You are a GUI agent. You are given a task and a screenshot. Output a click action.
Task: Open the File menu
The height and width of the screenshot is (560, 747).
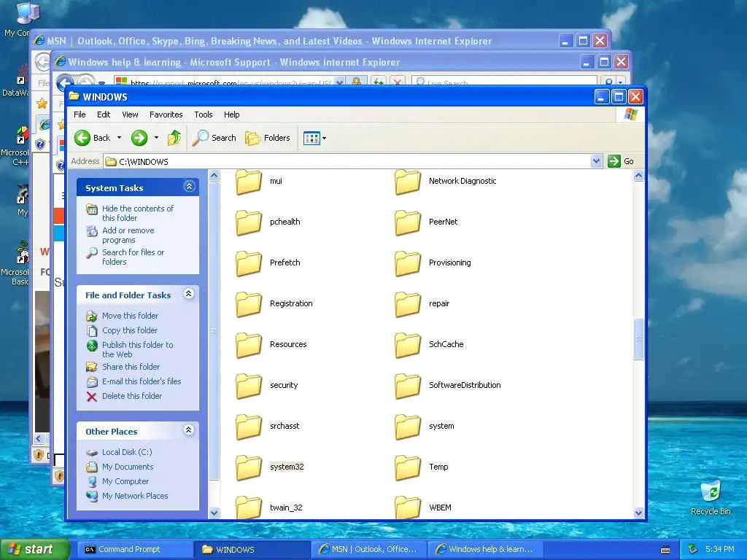[x=80, y=114]
